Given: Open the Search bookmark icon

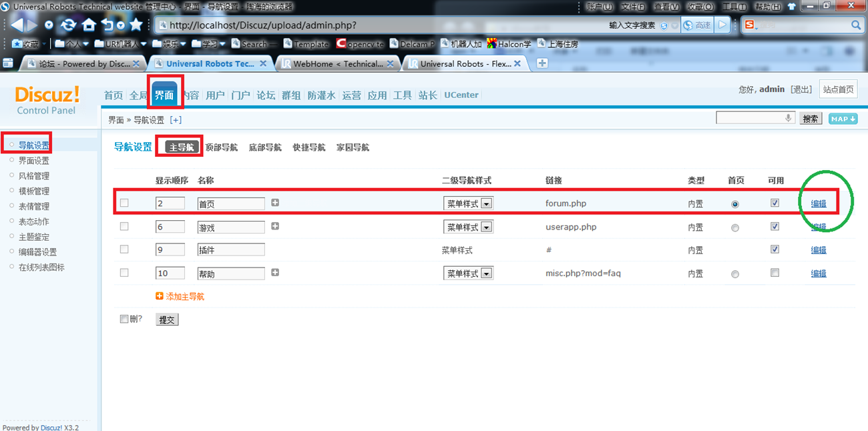Looking at the screenshot, I should pyautogui.click(x=236, y=44).
